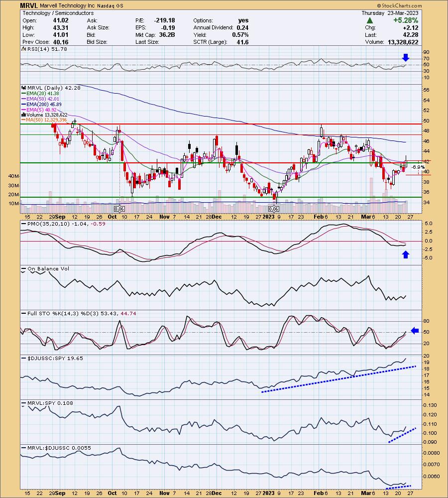Click the Options value yes
The height and width of the screenshot is (498, 448).
[243, 20]
